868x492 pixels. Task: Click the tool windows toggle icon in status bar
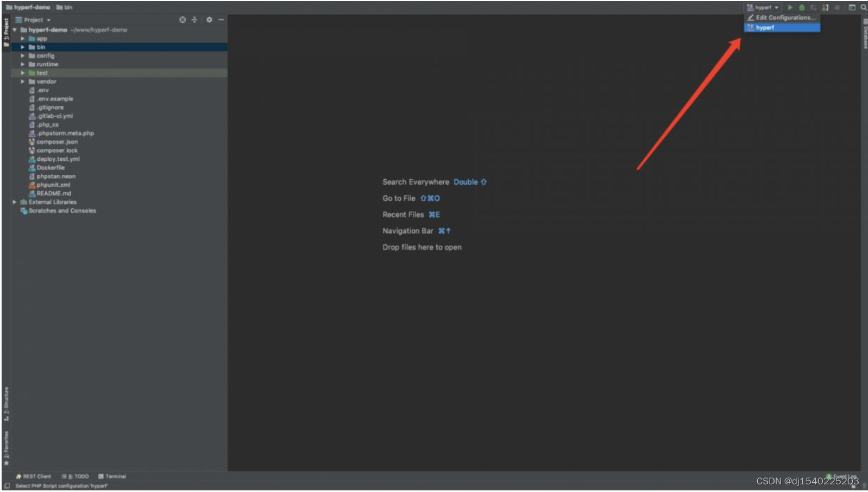click(7, 486)
